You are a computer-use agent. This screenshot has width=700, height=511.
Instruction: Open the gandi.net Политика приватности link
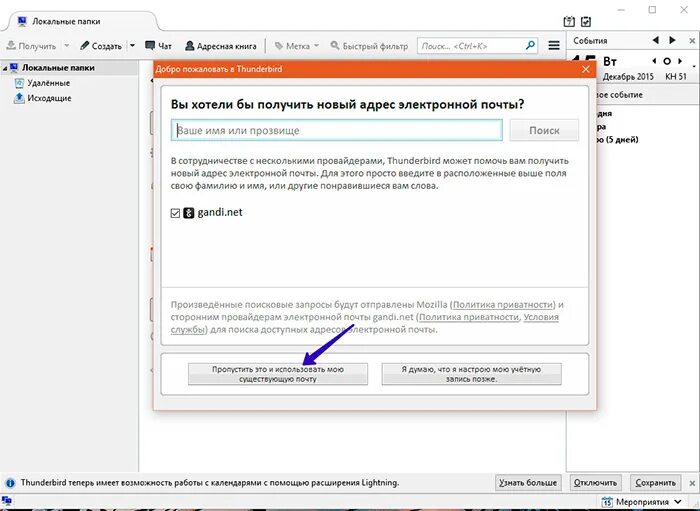point(469,317)
